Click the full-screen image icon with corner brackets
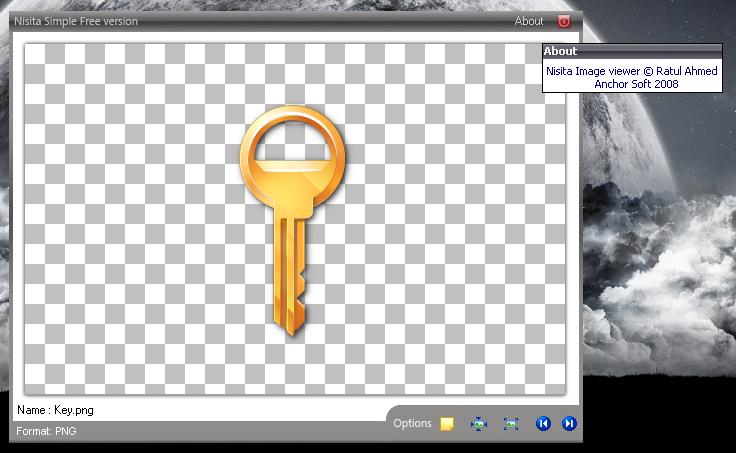The height and width of the screenshot is (453, 736). pyautogui.click(x=511, y=424)
